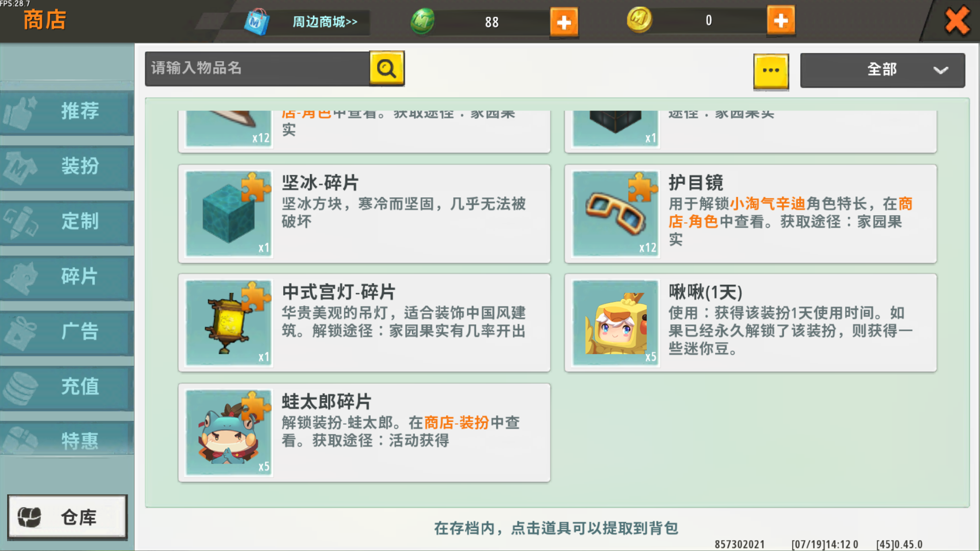Open the 定制 customization tab

tap(67, 221)
